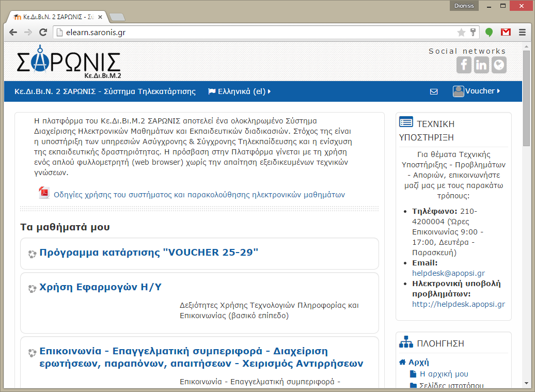This screenshot has height=392, width=535.
Task: Click the Δεξιότητες Χρήσης Τεχνολογιών description text
Action: pyautogui.click(x=269, y=310)
